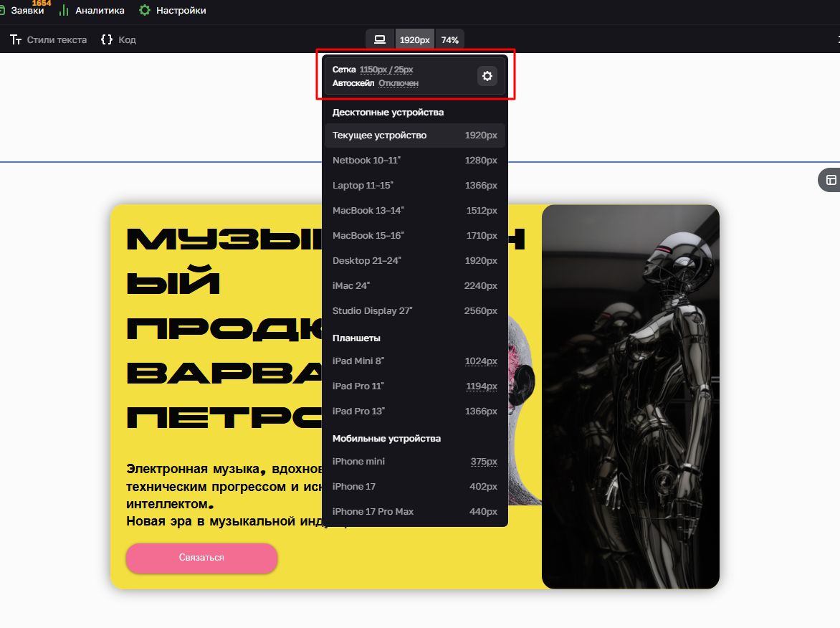
Task: Select Studio Display 27" preset
Action: tap(415, 311)
